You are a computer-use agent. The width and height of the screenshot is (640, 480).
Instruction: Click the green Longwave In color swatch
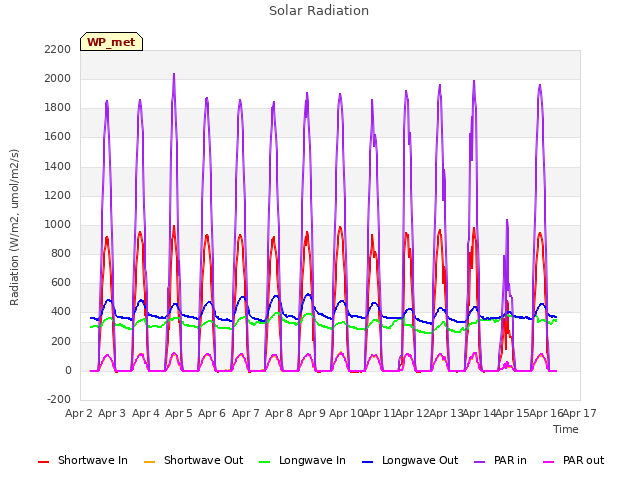[x=265, y=462]
